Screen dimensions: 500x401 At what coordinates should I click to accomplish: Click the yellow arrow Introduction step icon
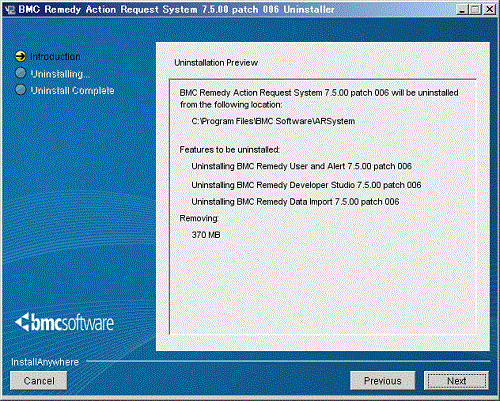20,56
